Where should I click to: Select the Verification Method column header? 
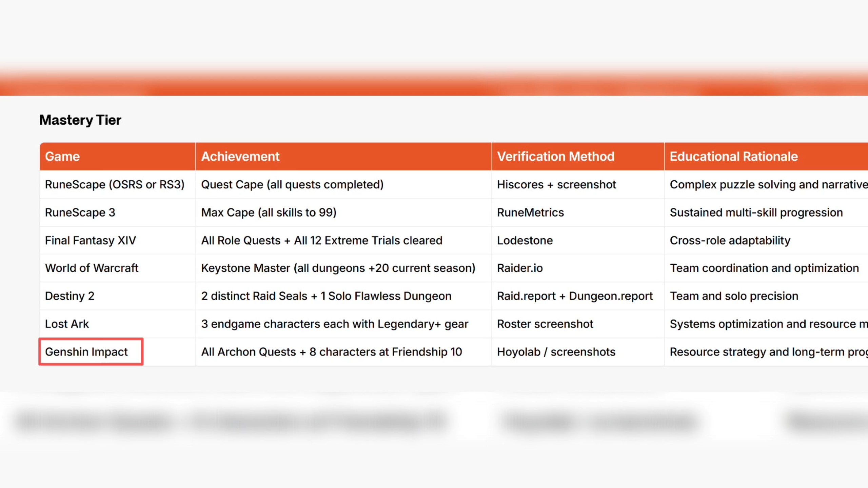click(x=578, y=156)
